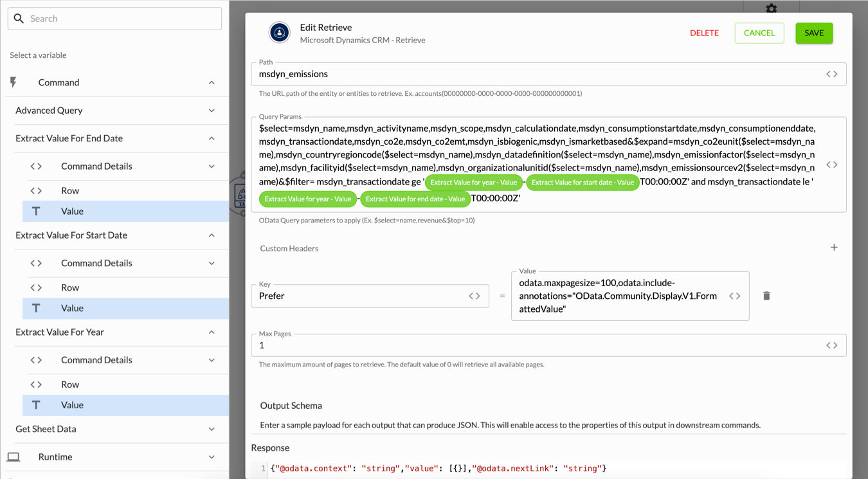Click the Dynamics CRM connector logo

(x=279, y=33)
